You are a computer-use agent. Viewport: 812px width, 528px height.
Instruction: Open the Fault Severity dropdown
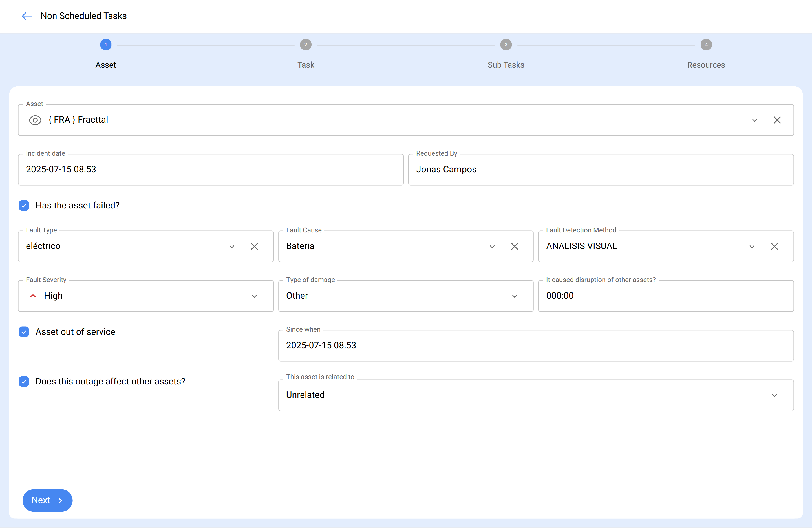point(254,296)
